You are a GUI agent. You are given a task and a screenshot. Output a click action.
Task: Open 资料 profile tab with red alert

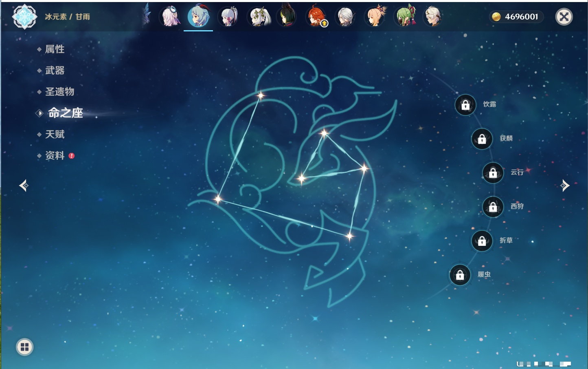(55, 155)
